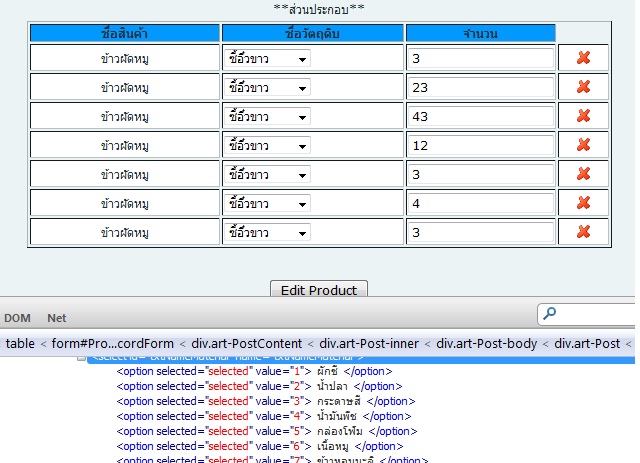Select the option node with value="1"

click(254, 371)
